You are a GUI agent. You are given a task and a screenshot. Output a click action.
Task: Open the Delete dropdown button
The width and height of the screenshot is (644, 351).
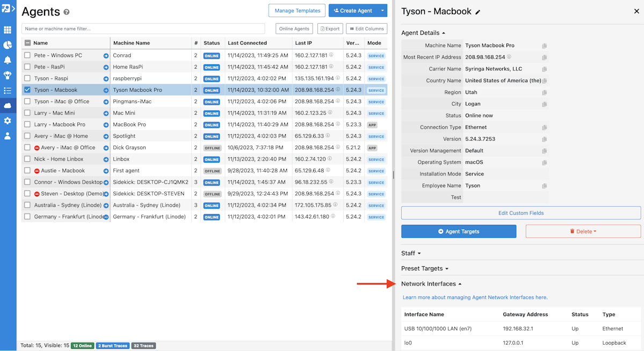(x=583, y=231)
